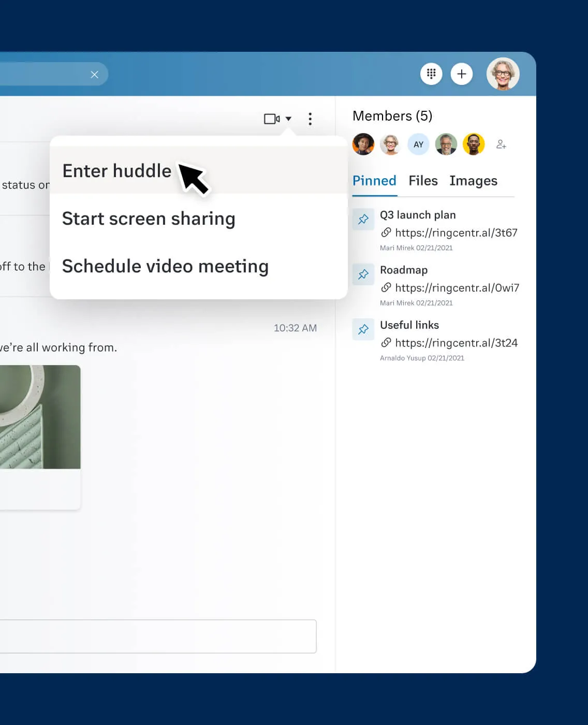Switch to the Files tab

423,181
